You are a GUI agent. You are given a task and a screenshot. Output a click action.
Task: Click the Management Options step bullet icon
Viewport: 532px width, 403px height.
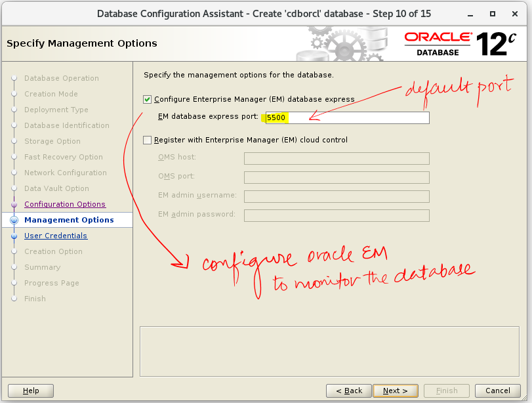(x=14, y=220)
